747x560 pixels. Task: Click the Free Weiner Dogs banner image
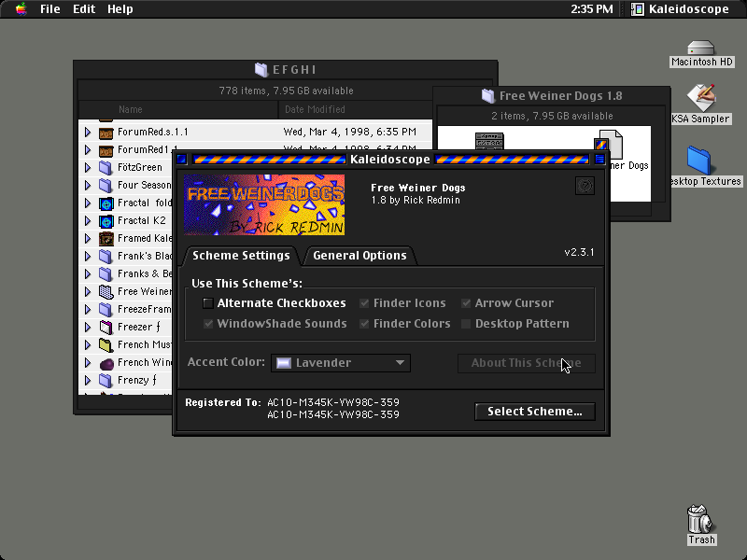coord(264,204)
